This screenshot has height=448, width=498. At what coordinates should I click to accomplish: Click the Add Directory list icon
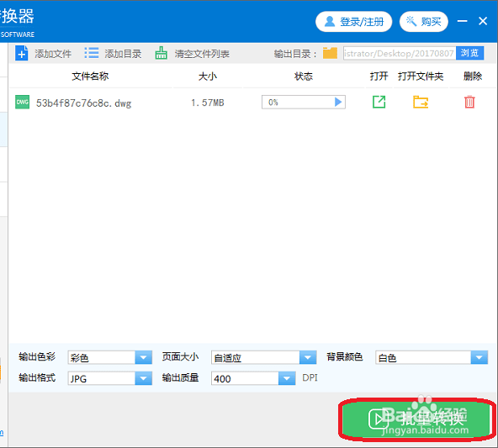click(92, 53)
